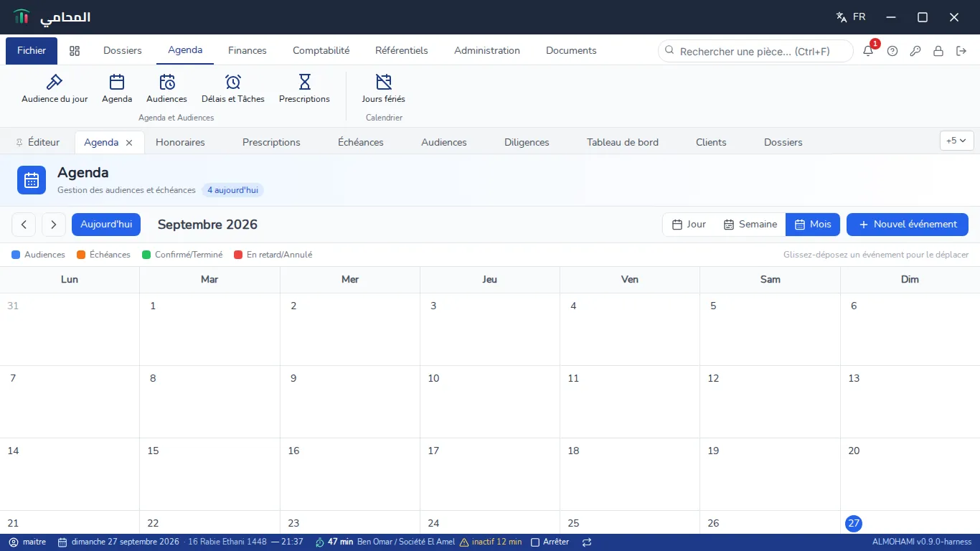Click the red En retard/Annulé legend swatch

[238, 255]
